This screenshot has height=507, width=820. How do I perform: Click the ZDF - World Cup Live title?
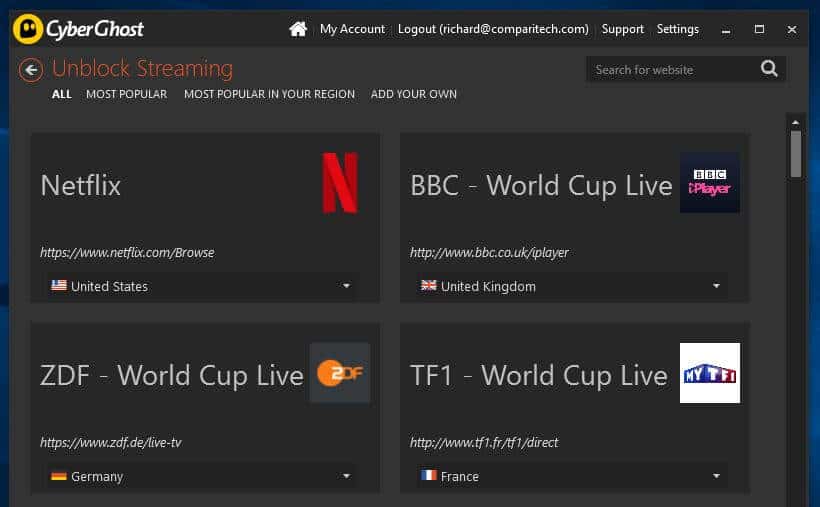pyautogui.click(x=172, y=375)
